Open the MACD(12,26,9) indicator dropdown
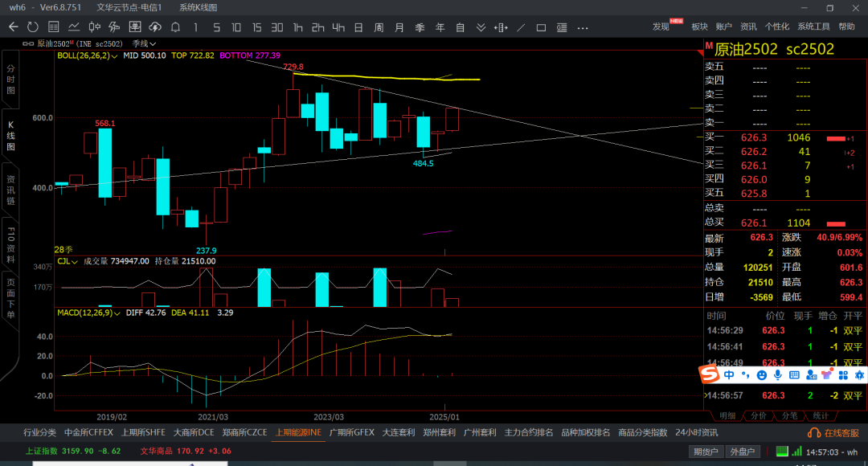 tap(88, 313)
